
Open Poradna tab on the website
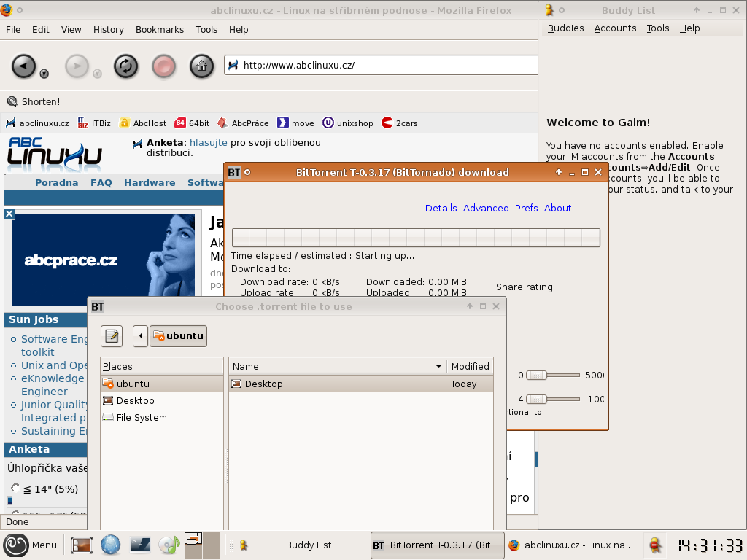click(x=57, y=182)
